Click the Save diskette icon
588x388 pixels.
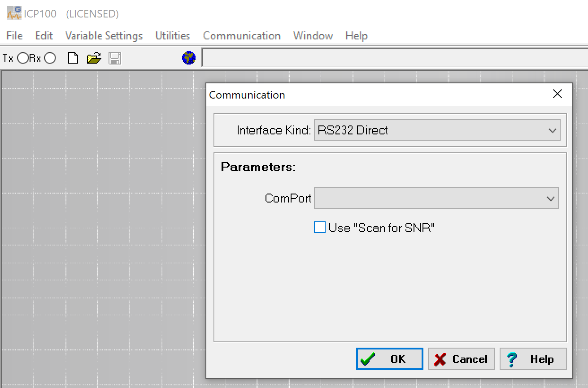pos(114,57)
